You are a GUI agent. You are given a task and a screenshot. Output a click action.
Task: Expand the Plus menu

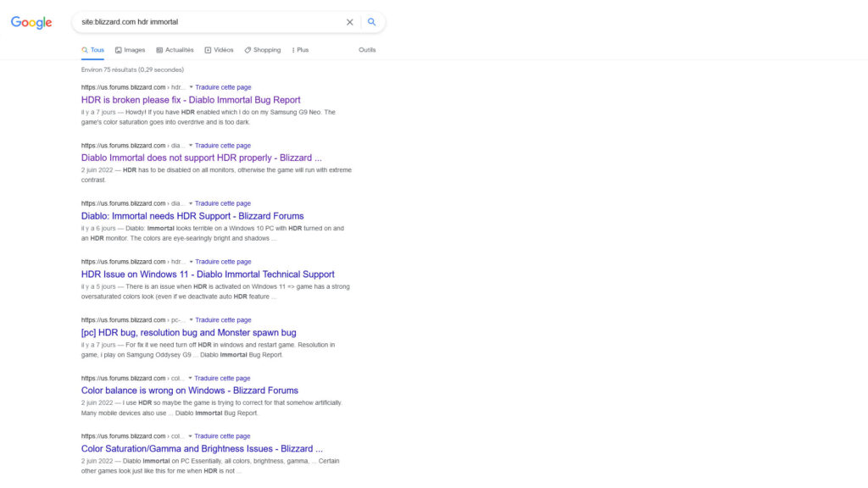coord(300,50)
